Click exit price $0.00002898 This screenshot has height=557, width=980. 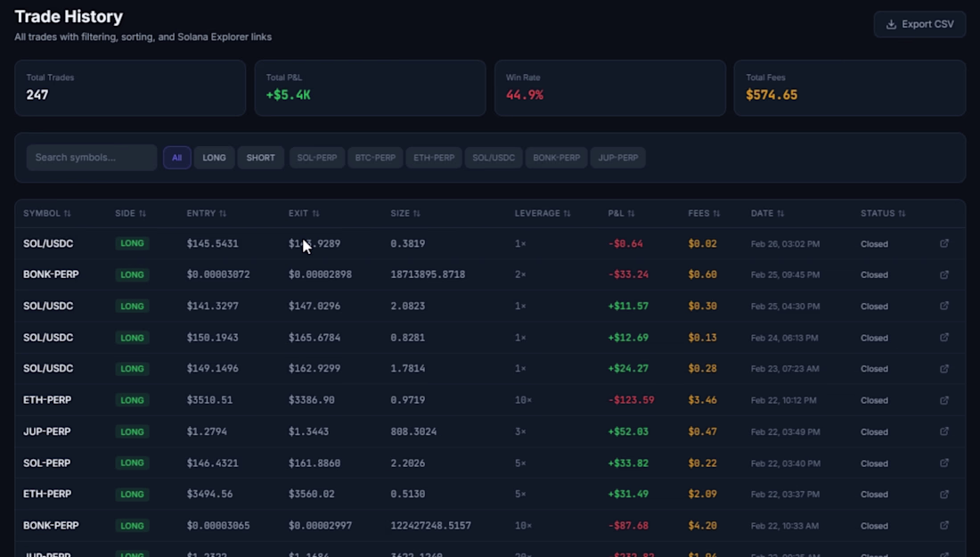(320, 274)
